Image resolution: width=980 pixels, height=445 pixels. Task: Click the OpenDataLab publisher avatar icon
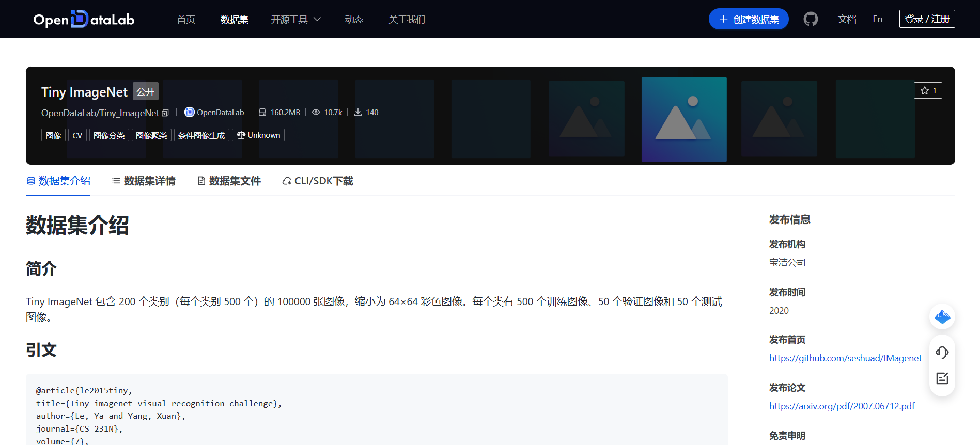click(x=190, y=112)
